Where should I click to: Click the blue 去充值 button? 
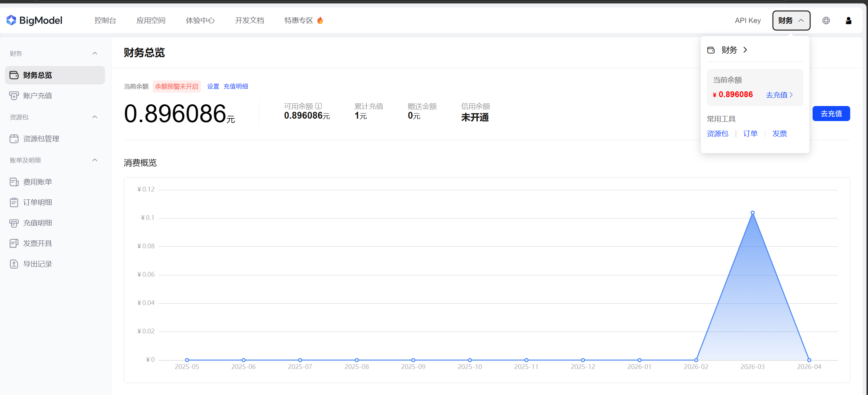pos(831,114)
